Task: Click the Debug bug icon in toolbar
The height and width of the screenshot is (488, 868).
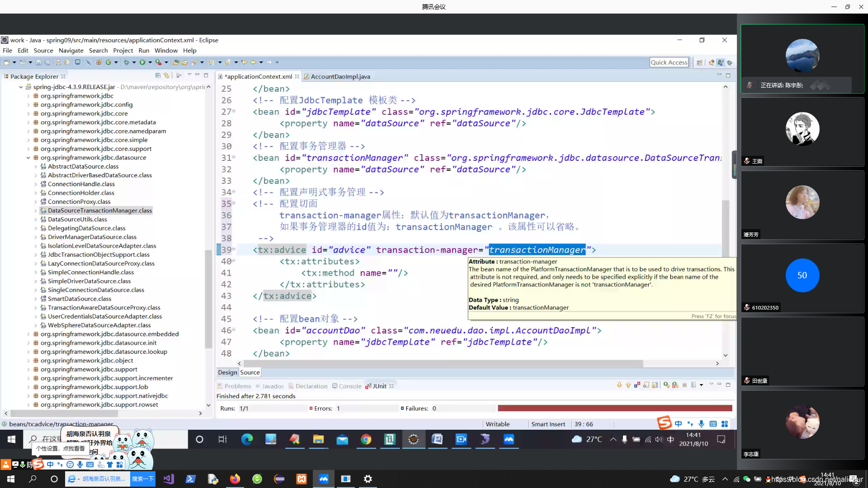Action: tap(126, 62)
